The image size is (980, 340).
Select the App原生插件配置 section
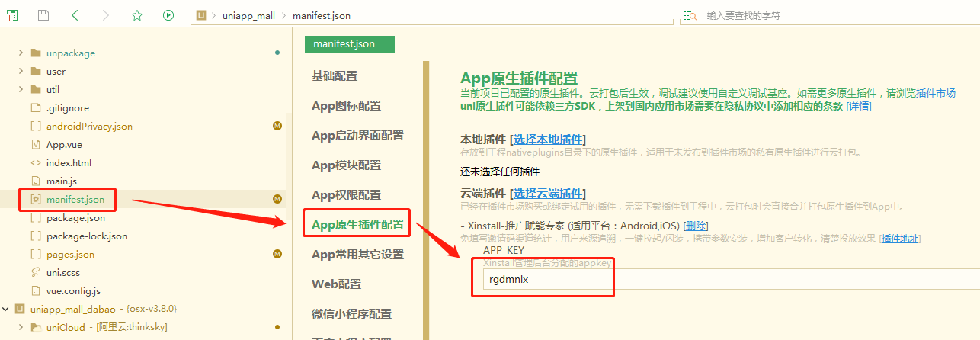click(358, 225)
